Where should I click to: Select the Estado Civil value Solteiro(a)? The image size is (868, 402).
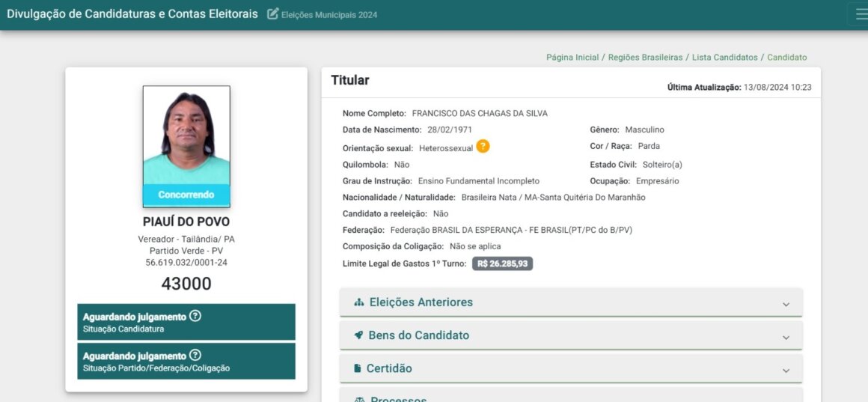(x=664, y=165)
